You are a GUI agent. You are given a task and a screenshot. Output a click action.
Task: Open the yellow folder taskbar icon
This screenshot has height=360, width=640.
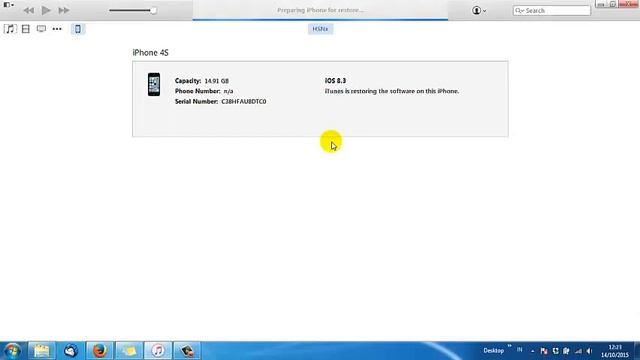point(129,351)
